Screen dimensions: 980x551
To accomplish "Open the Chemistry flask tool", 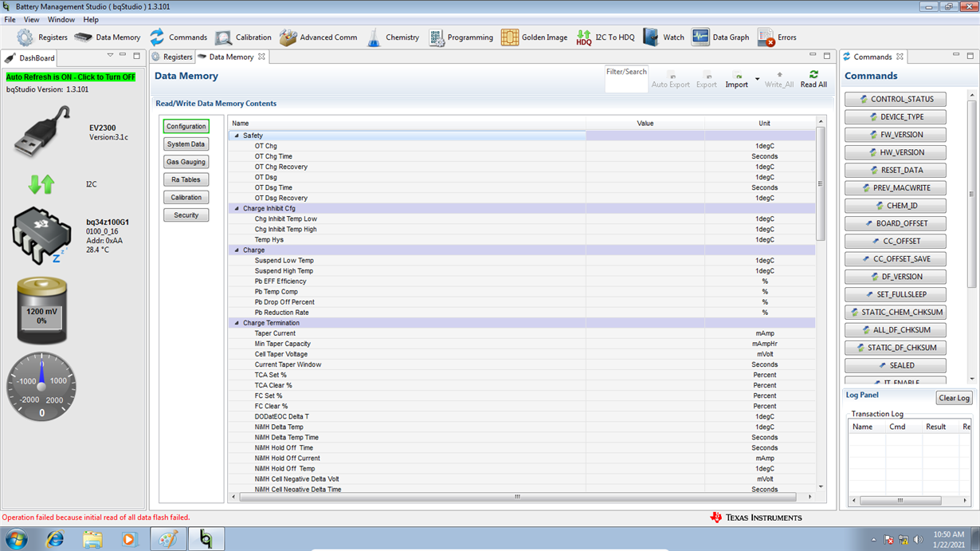I will pos(374,37).
